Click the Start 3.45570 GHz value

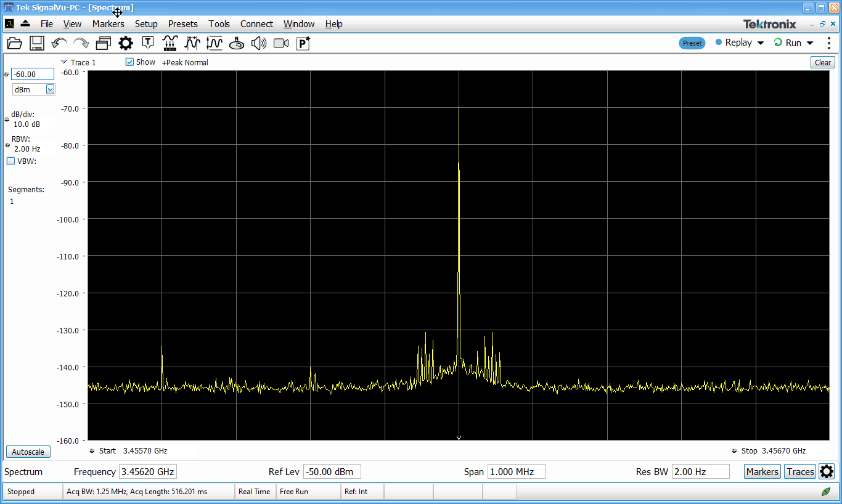pyautogui.click(x=145, y=451)
